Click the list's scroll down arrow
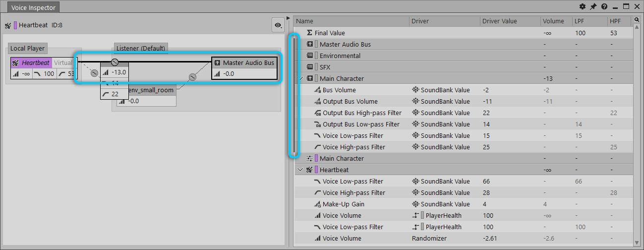Viewport: 644px width, 250px height. click(637, 242)
